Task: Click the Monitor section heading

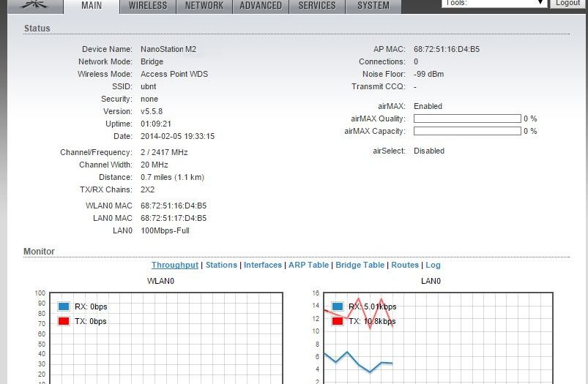Action: point(39,252)
